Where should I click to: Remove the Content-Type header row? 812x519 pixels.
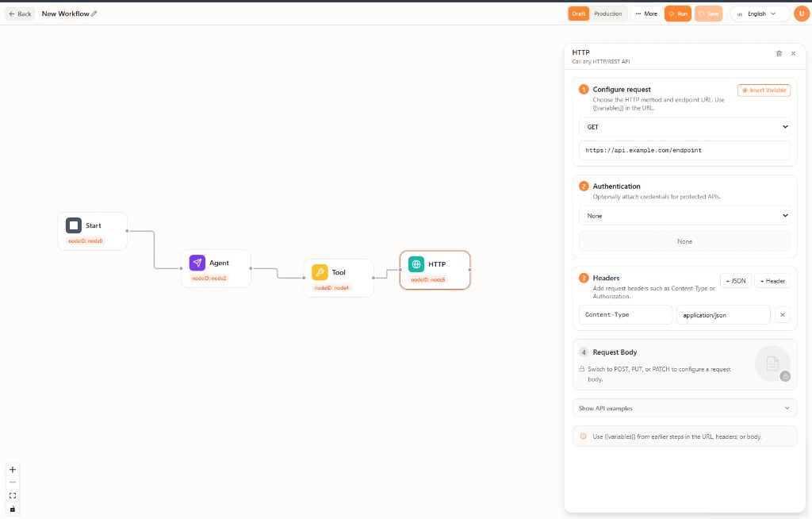click(783, 315)
